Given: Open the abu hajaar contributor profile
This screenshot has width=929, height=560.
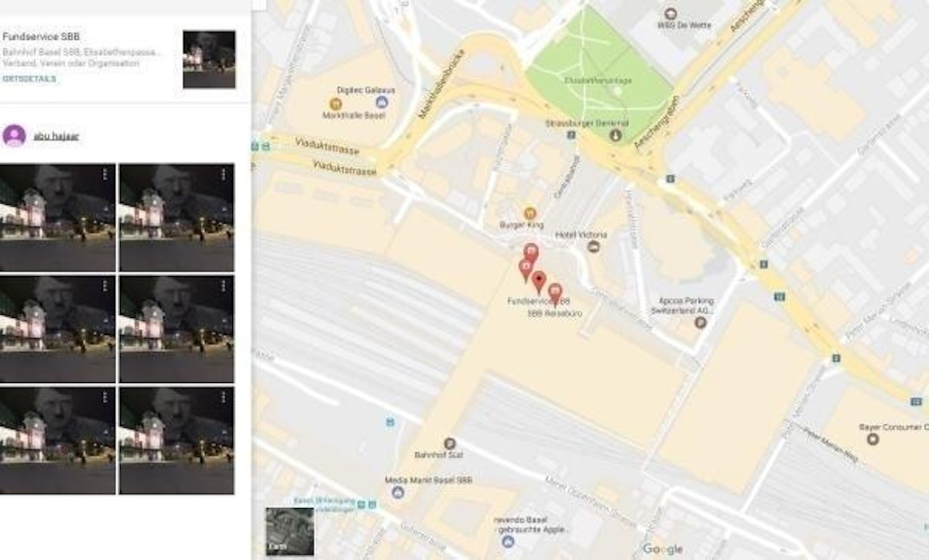Looking at the screenshot, I should tap(56, 136).
